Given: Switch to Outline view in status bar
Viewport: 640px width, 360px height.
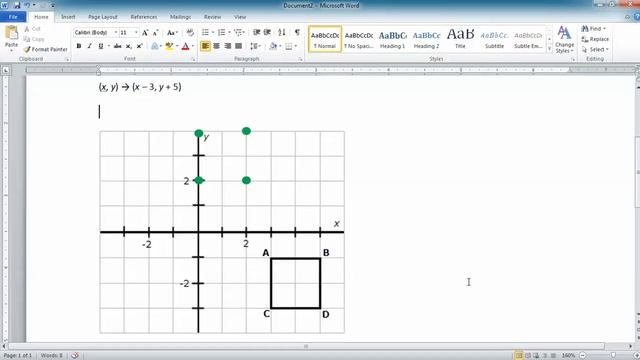Looking at the screenshot, I should point(544,356).
